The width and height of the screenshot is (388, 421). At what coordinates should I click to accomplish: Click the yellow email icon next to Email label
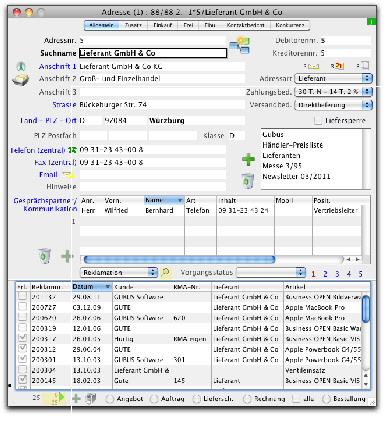68,175
